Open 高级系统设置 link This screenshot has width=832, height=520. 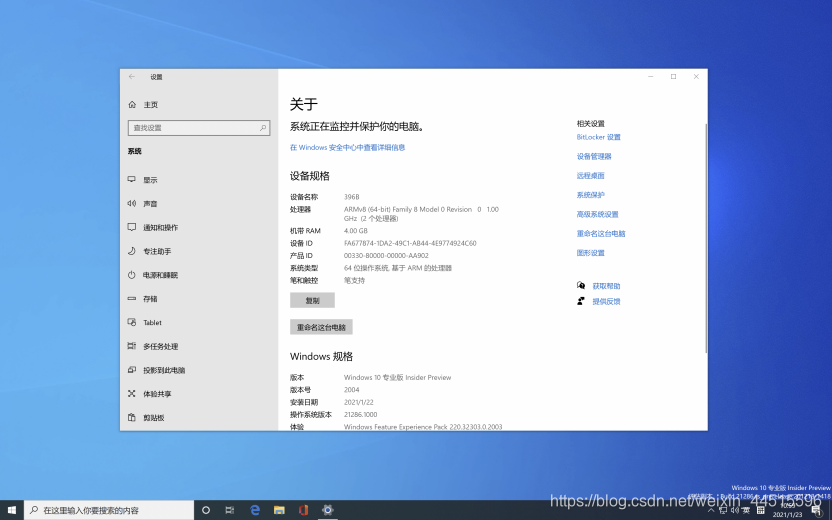[597, 214]
